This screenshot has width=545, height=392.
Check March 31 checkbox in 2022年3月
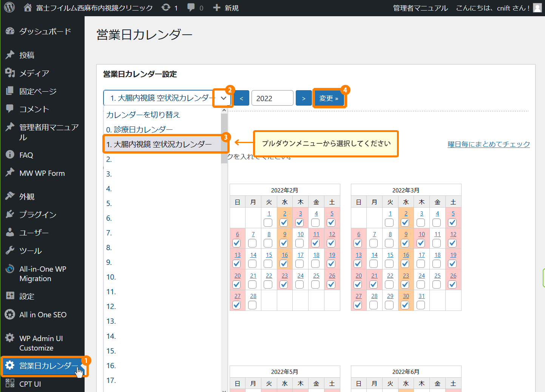pos(421,305)
